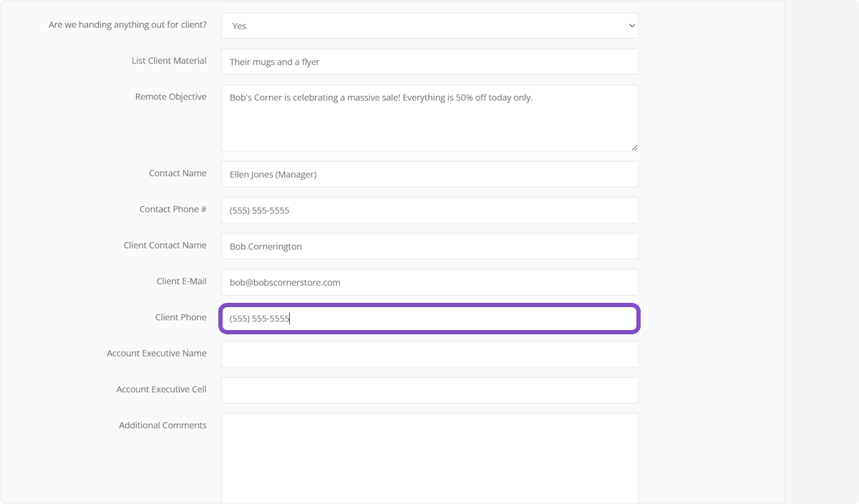Click the "Additional Comments" label text
Screen dimensions: 859x504
pos(162,425)
